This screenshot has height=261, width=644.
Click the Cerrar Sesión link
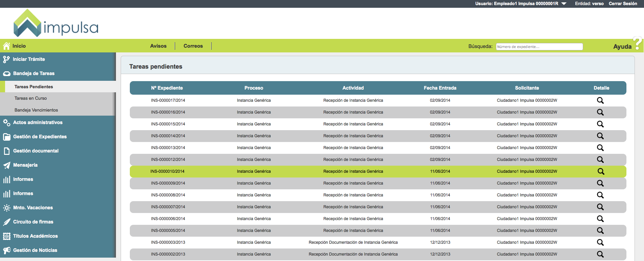coord(623,4)
